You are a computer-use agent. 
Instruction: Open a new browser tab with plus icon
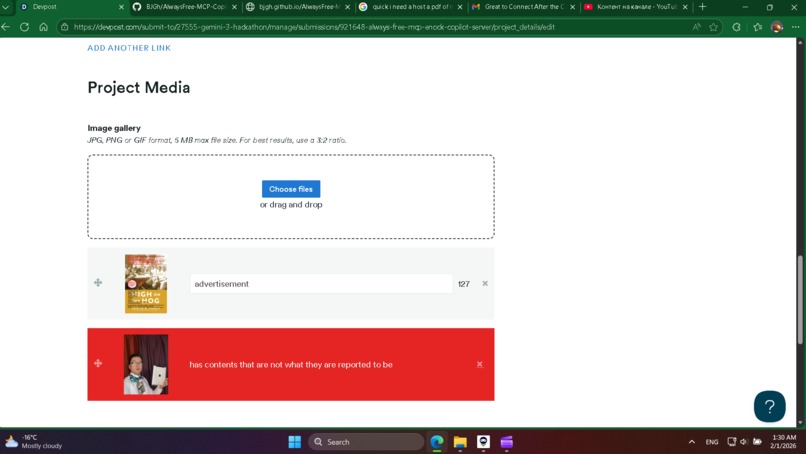703,7
